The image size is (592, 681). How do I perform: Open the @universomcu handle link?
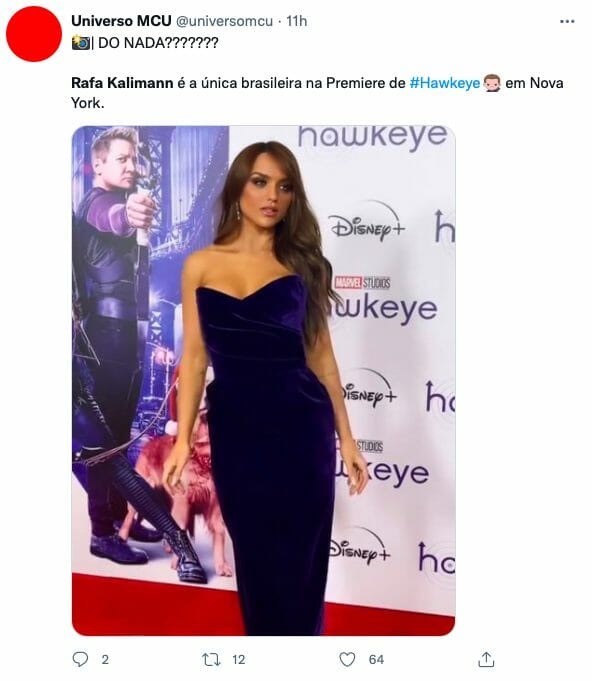click(x=224, y=21)
